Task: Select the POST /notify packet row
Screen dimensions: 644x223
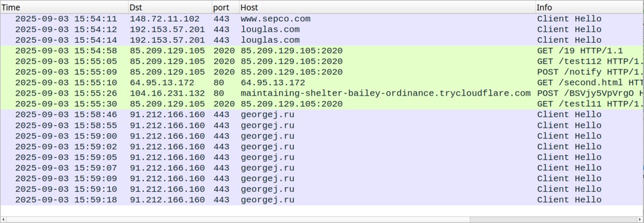Action: point(322,72)
